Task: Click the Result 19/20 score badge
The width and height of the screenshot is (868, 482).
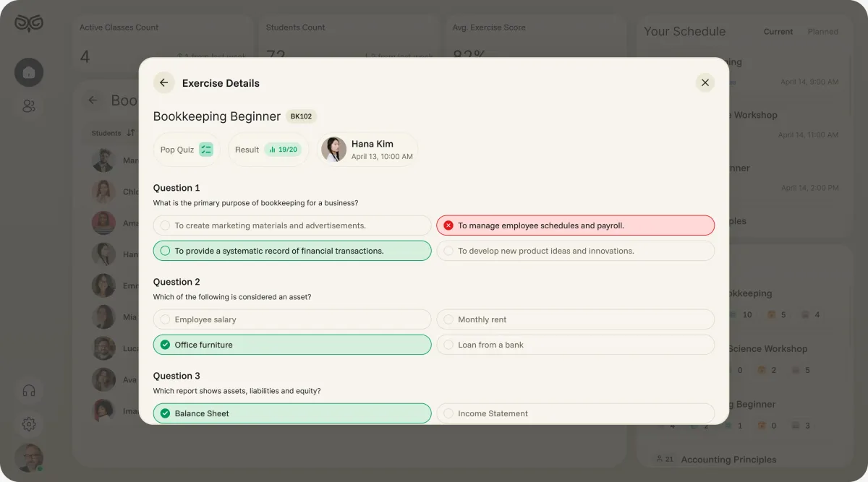Action: tap(283, 150)
